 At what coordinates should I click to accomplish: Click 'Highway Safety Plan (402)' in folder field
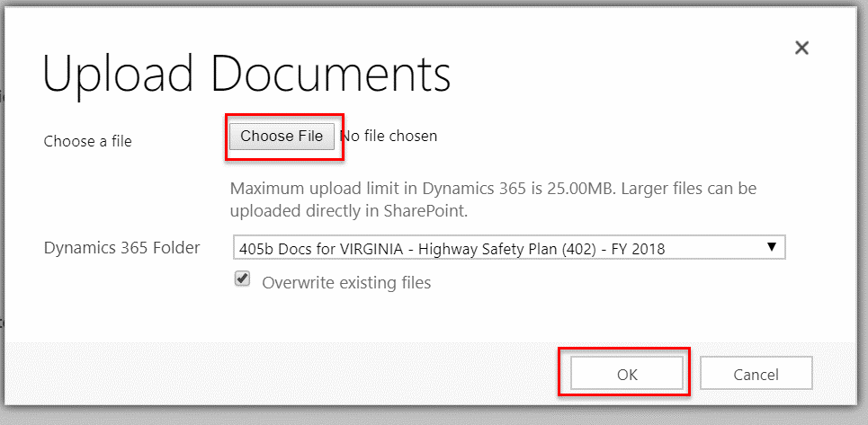point(504,249)
